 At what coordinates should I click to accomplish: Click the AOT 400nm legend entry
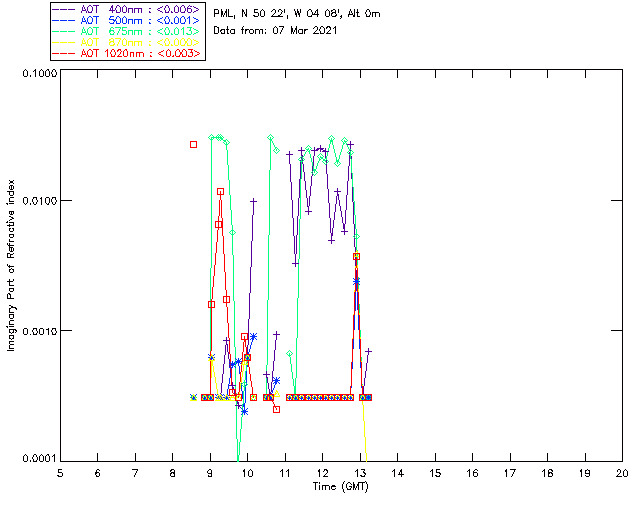coord(127,9)
